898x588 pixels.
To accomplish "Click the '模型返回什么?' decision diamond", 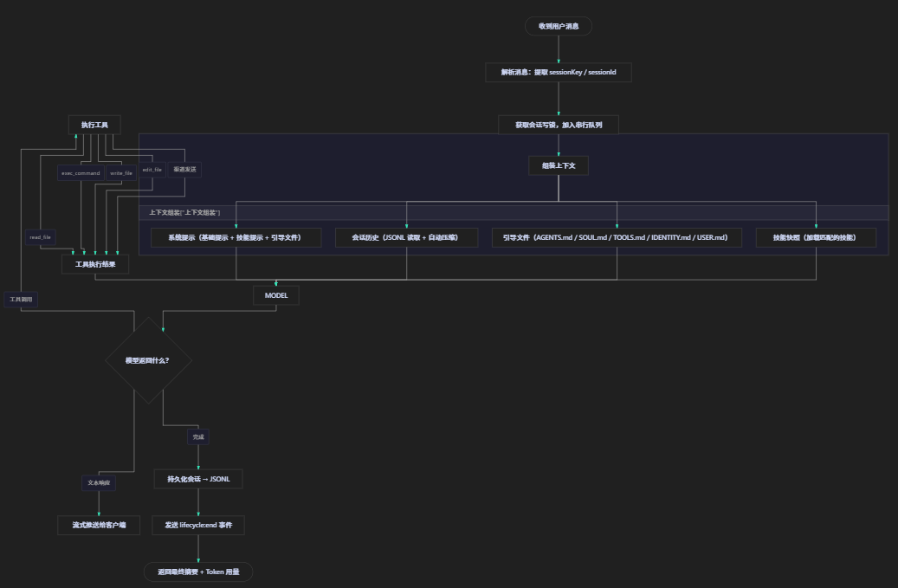I will (148, 361).
